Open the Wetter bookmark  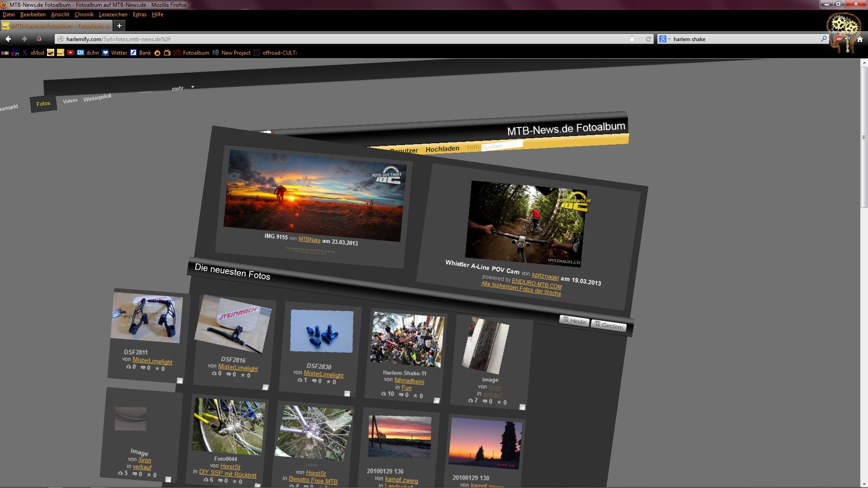pos(115,53)
